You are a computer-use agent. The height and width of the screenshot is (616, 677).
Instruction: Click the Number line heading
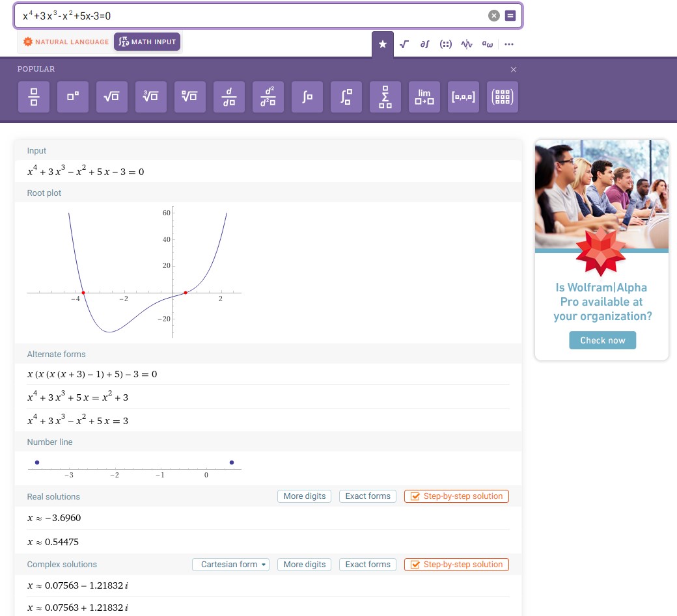pyautogui.click(x=49, y=442)
